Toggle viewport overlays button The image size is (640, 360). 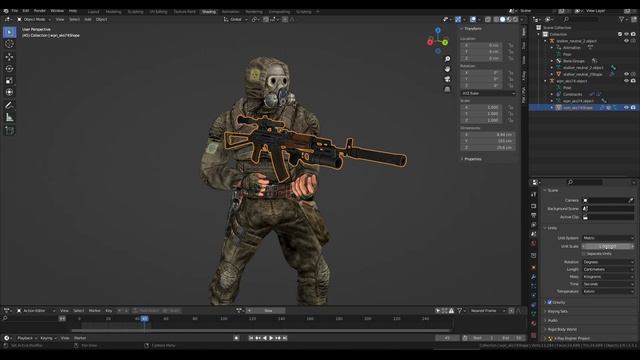click(x=473, y=19)
